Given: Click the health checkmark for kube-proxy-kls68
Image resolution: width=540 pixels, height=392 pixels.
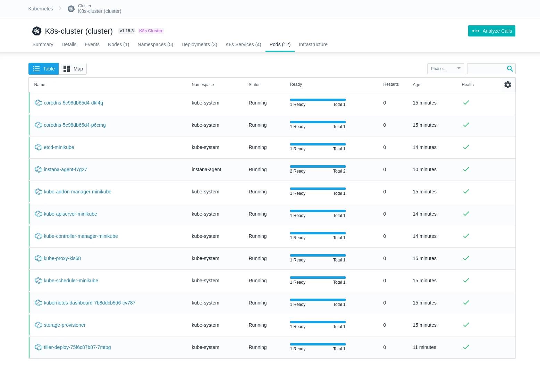Looking at the screenshot, I should click(x=466, y=258).
